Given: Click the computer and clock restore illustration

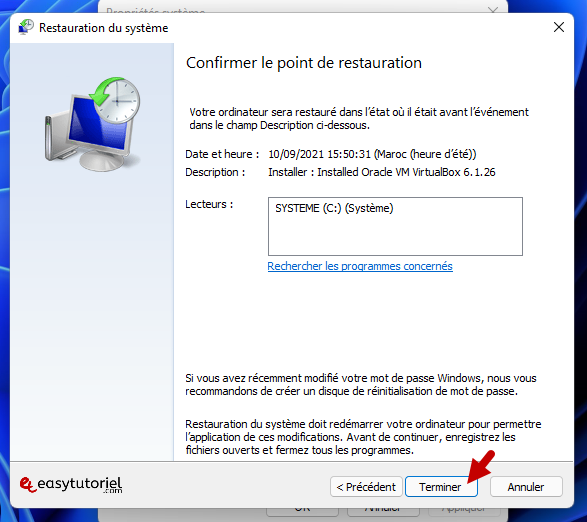Looking at the screenshot, I should 92,124.
